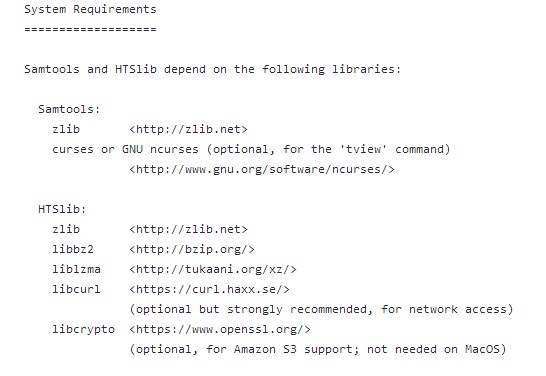Click the zlib name under Samtools
The image size is (546, 376).
(66, 130)
